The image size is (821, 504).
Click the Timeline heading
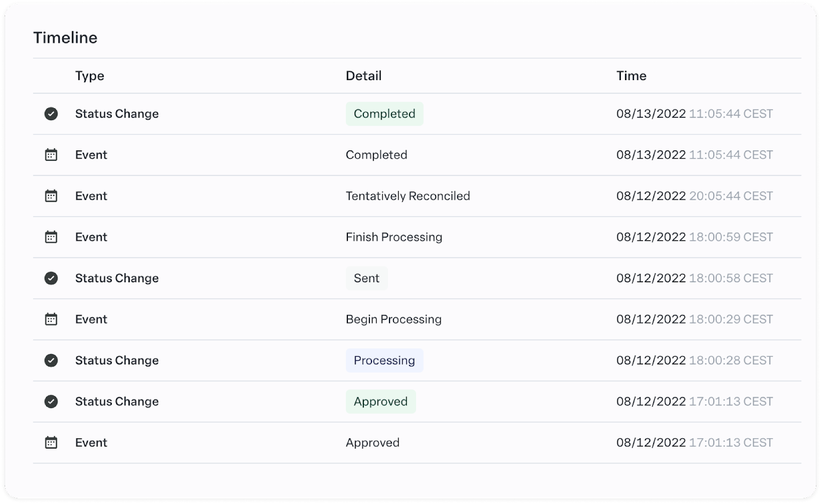66,37
